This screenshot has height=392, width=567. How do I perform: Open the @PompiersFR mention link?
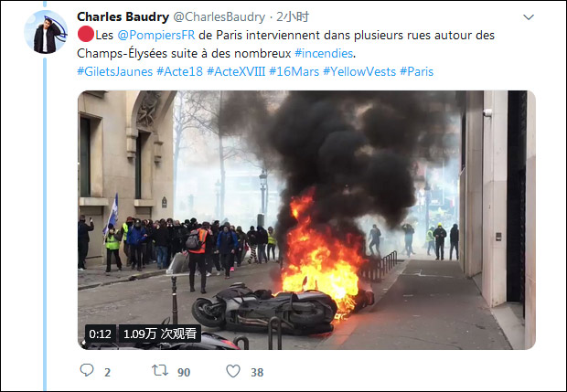(155, 35)
